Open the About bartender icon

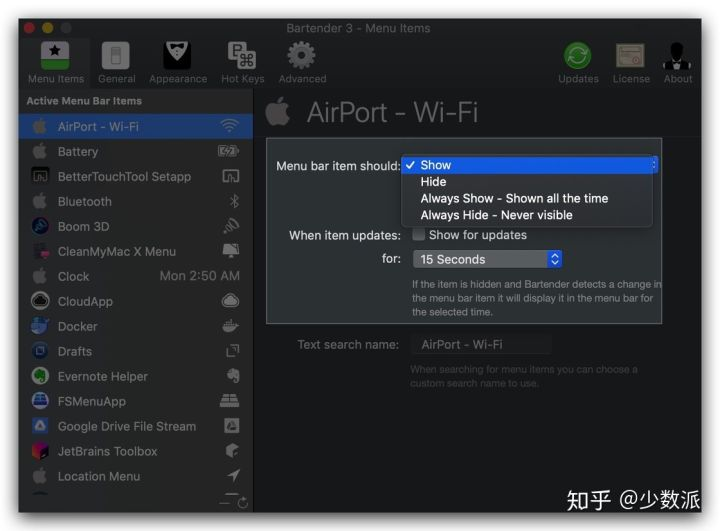click(x=677, y=63)
